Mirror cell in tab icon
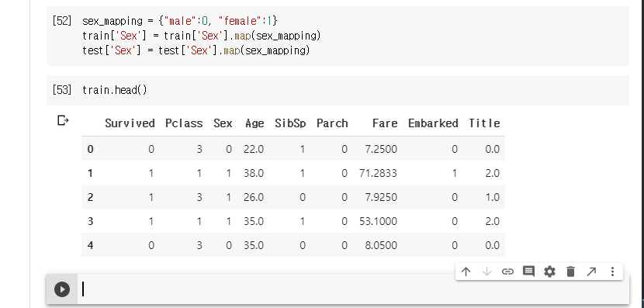 click(x=591, y=272)
